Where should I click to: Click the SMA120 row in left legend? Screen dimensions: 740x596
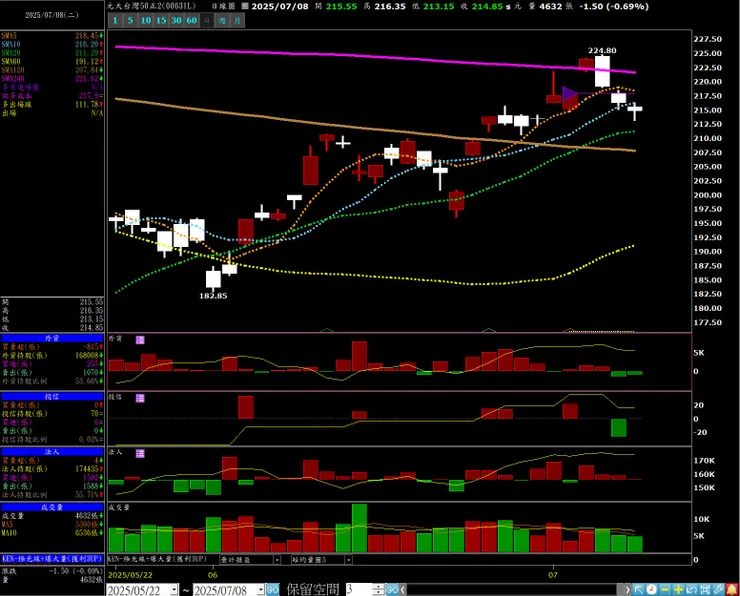[x=52, y=70]
